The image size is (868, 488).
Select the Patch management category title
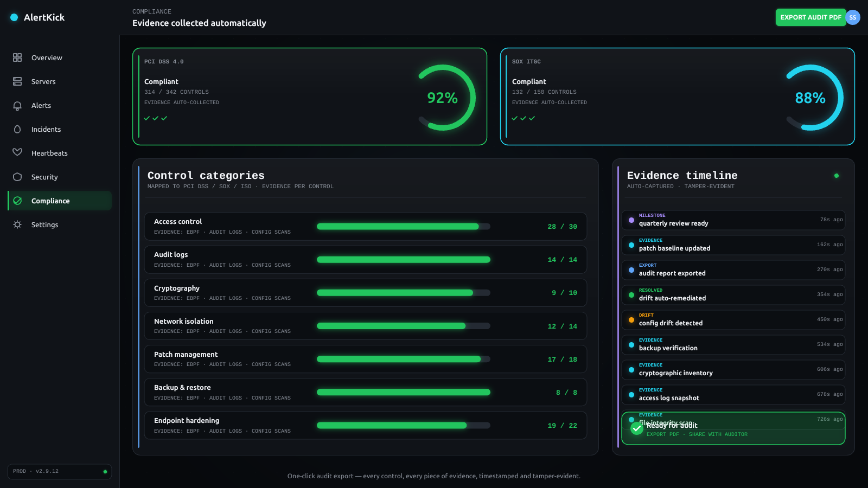(186, 355)
